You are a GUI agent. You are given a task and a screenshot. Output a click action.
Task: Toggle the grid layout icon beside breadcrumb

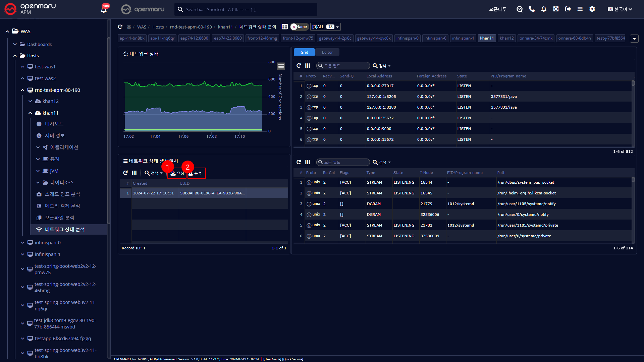click(x=285, y=27)
